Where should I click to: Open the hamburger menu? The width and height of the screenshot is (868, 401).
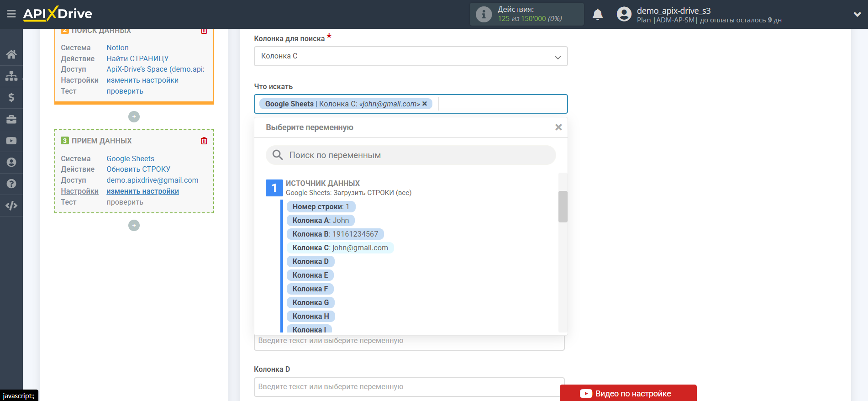pos(11,14)
